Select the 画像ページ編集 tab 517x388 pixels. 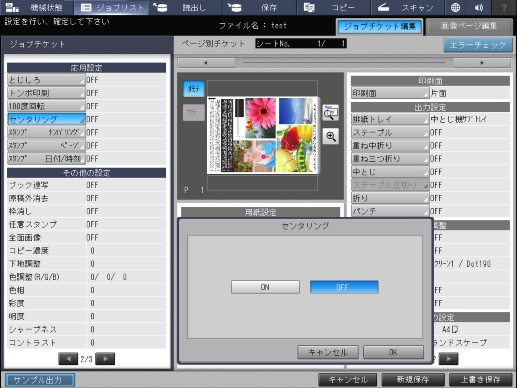pyautogui.click(x=469, y=27)
